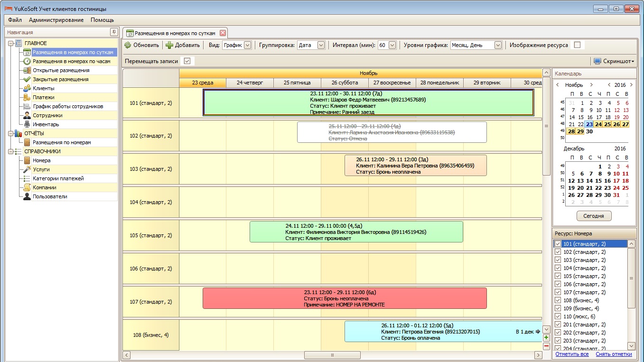Image resolution: width=644 pixels, height=362 pixels.
Task: Click the ОТЧЁТЫ chart icon
Action: click(19, 133)
